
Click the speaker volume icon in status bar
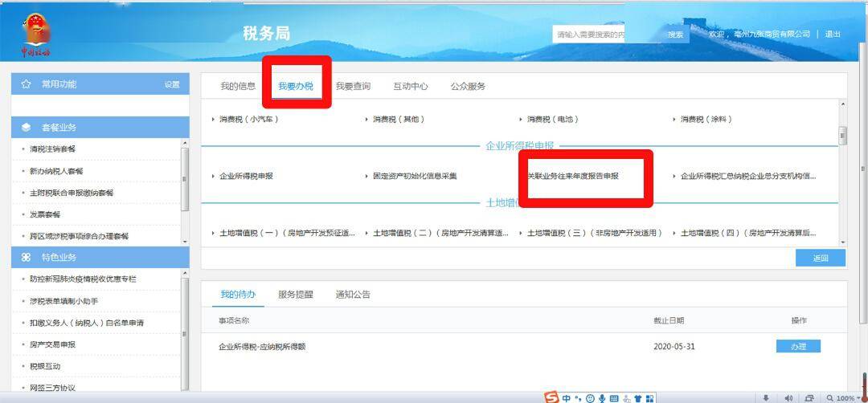788,398
